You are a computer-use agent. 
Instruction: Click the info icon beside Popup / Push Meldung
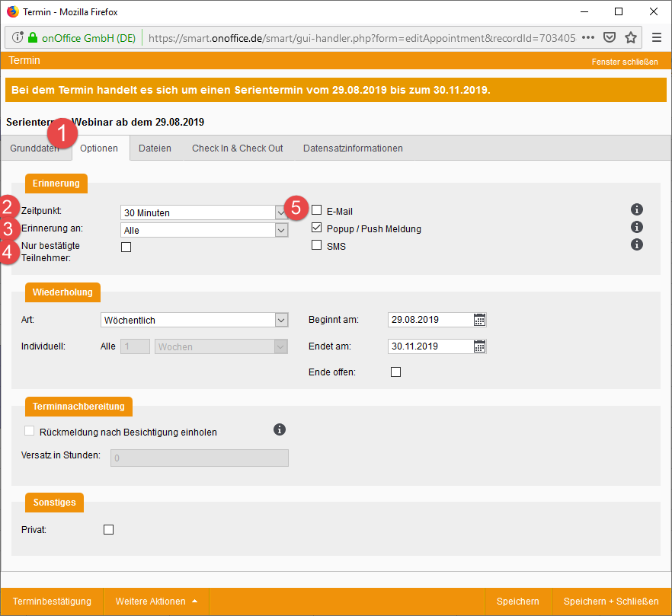point(637,227)
